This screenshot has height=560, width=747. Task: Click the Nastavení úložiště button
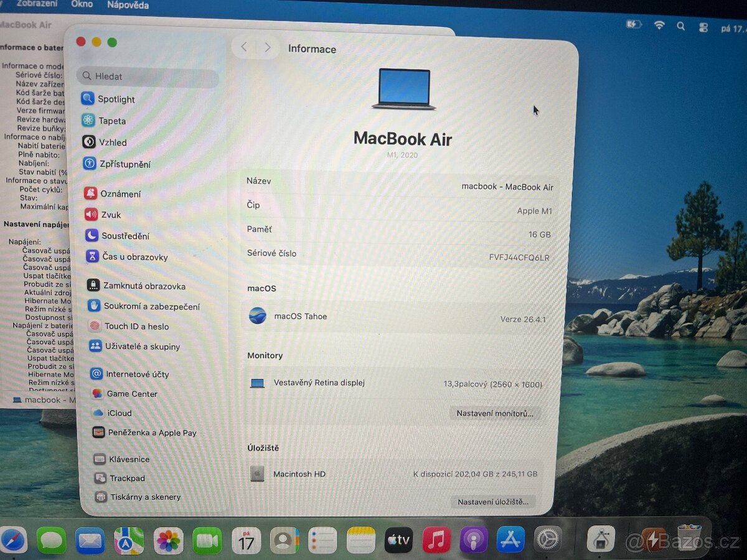pyautogui.click(x=493, y=502)
